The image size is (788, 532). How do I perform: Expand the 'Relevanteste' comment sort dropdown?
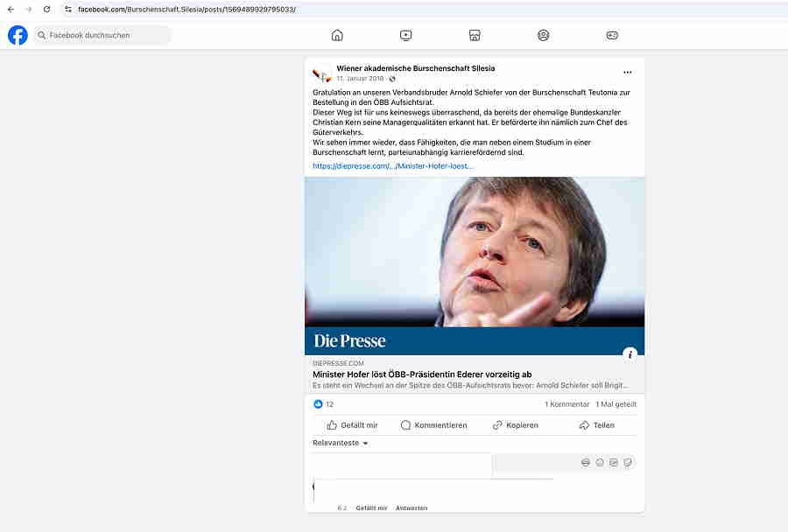[341, 443]
